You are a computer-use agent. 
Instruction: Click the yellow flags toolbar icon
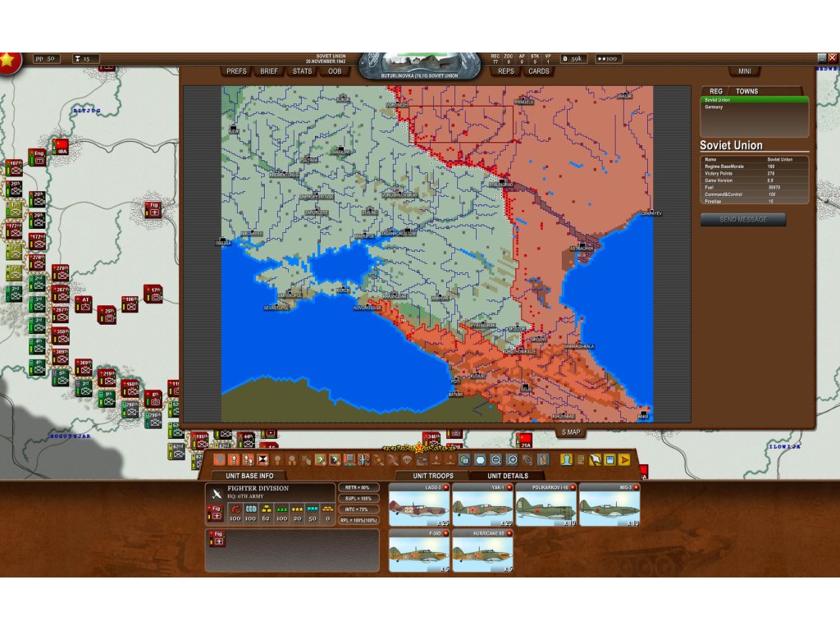[596, 459]
